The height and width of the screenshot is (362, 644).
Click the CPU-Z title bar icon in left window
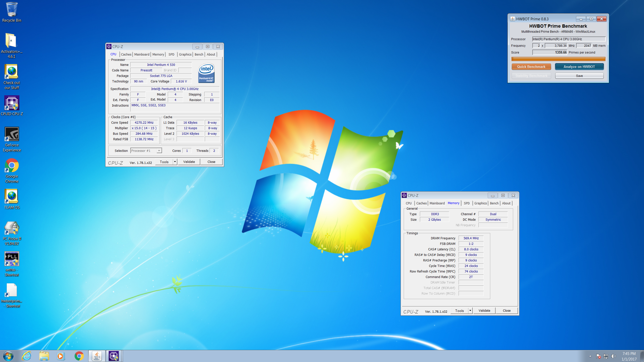click(109, 47)
